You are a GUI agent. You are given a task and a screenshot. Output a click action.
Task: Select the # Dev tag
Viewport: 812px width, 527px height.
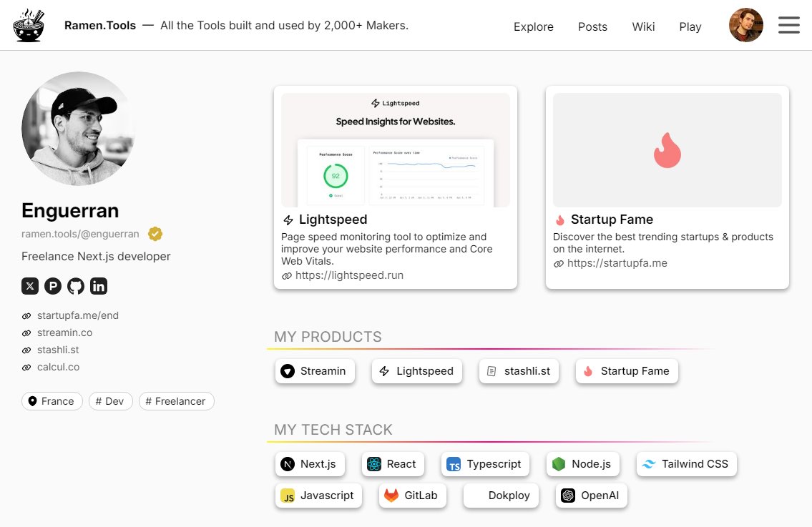click(110, 401)
